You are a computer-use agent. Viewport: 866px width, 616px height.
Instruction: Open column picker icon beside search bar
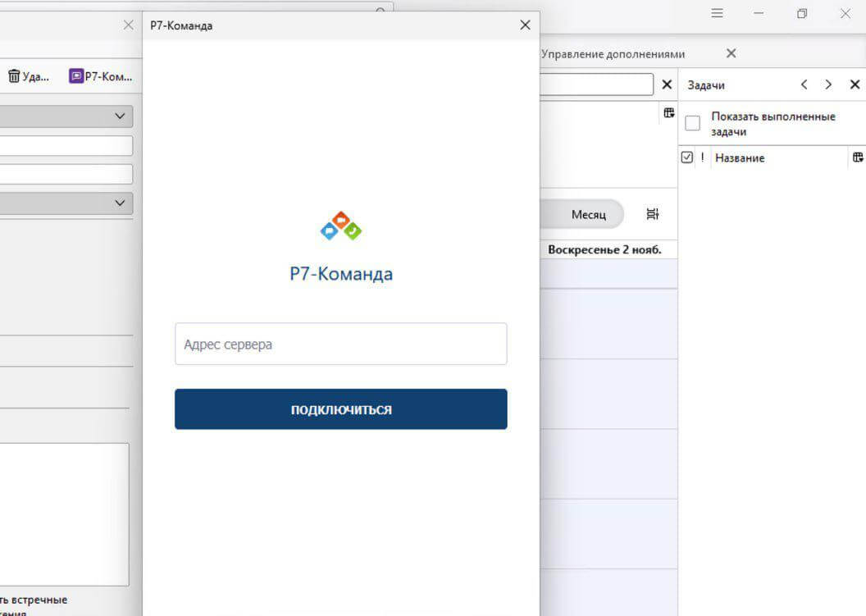(x=669, y=113)
